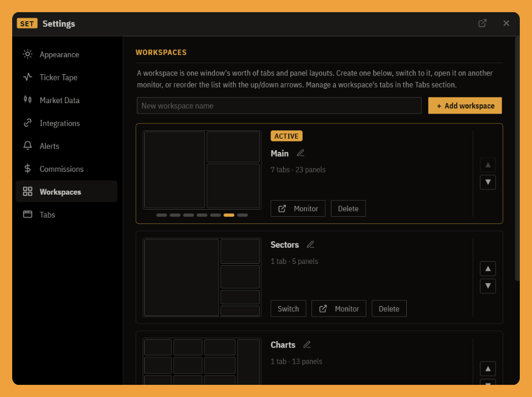This screenshot has width=532, height=397.
Task: Close the Settings dialog
Action: click(x=506, y=23)
